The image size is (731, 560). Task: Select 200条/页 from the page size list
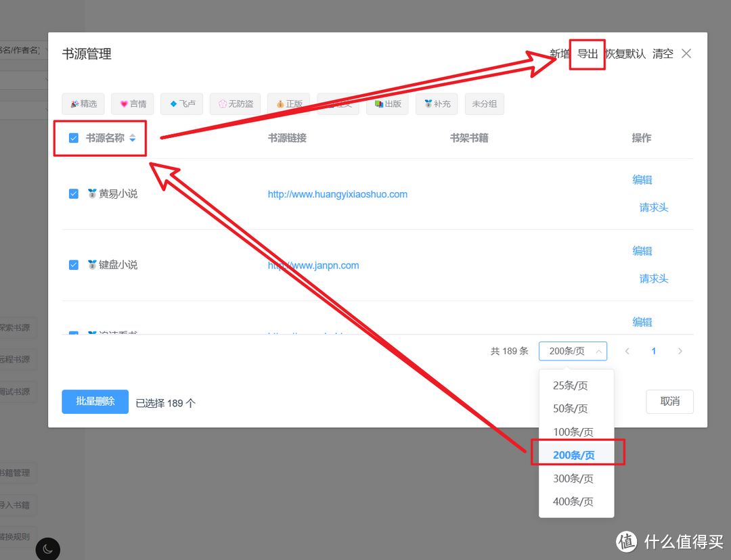pyautogui.click(x=576, y=455)
